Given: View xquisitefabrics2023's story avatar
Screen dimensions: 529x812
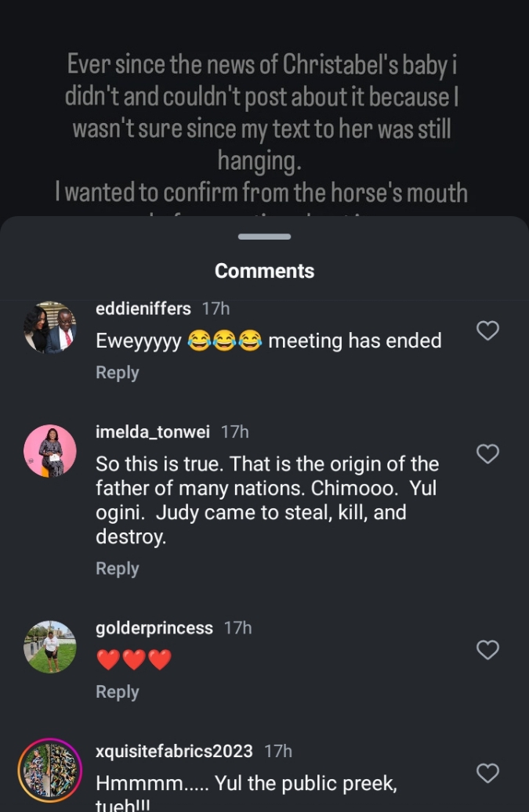Looking at the screenshot, I should tap(50, 770).
